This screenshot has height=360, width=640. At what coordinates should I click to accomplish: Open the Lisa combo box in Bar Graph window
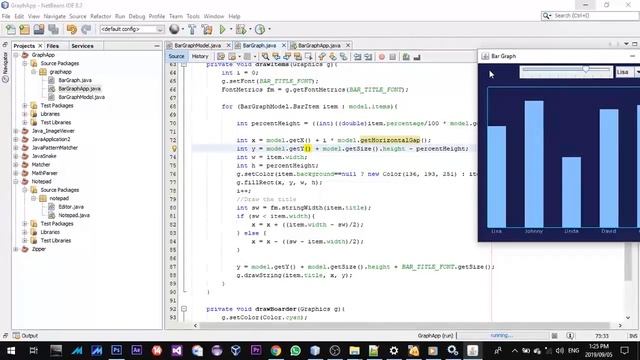(x=627, y=72)
